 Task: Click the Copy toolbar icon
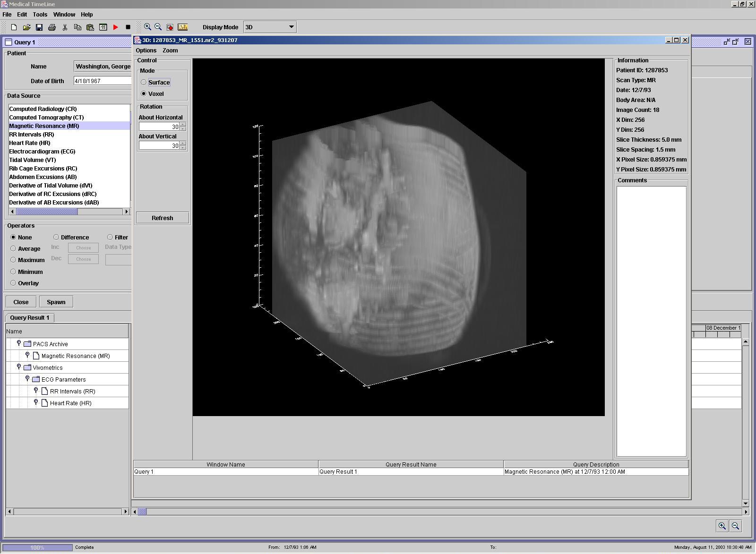(x=77, y=27)
